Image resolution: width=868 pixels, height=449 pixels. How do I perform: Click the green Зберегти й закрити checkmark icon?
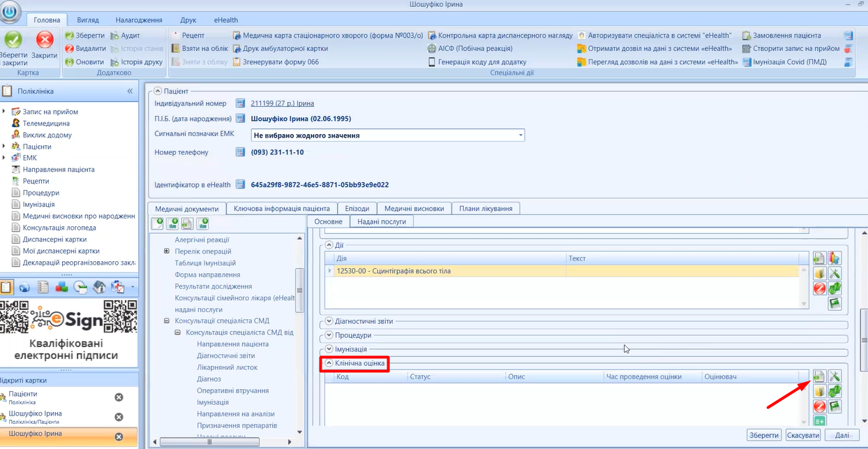[13, 41]
